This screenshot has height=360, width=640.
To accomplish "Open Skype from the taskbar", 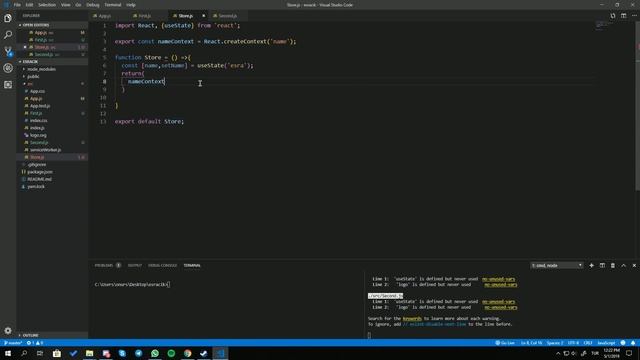I will click(122, 353).
